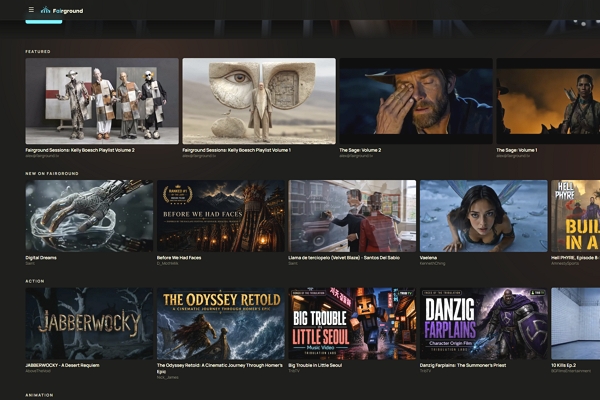Click the title 'The Sage: Volume 1'
The height and width of the screenshot is (400, 600).
517,150
